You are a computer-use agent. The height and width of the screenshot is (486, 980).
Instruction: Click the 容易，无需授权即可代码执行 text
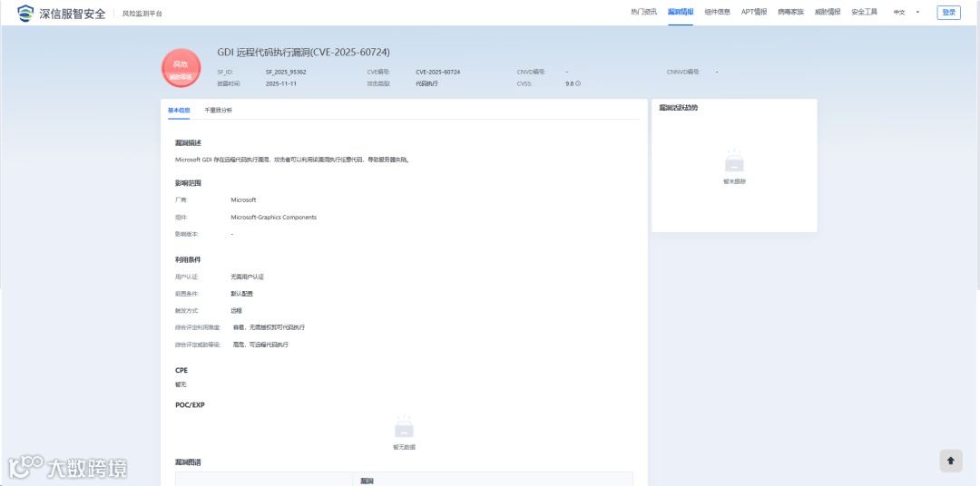(x=269, y=327)
